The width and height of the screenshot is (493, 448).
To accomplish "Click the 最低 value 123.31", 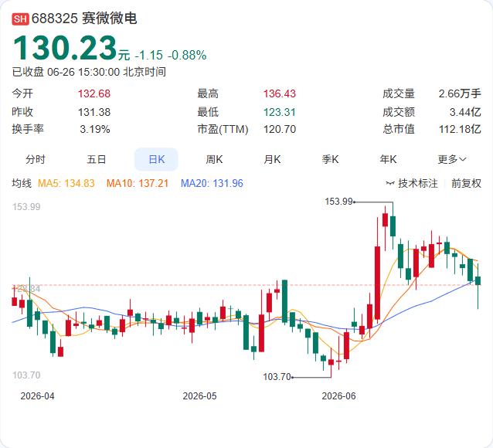I will (280, 112).
